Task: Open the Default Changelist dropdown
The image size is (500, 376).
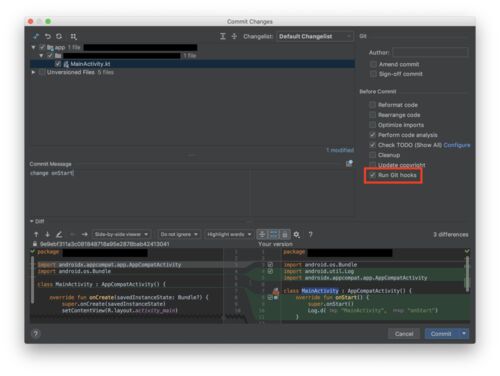Action: click(315, 36)
